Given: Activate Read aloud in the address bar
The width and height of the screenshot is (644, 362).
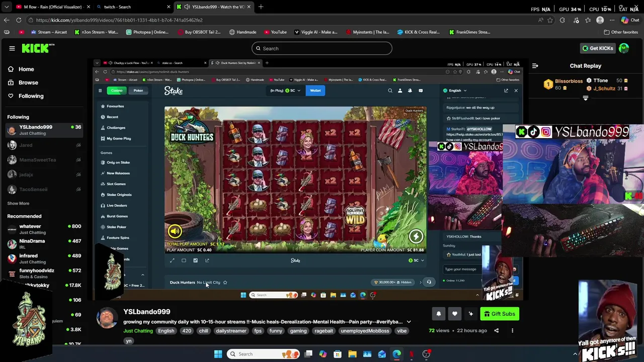Looking at the screenshot, I should (x=540, y=20).
